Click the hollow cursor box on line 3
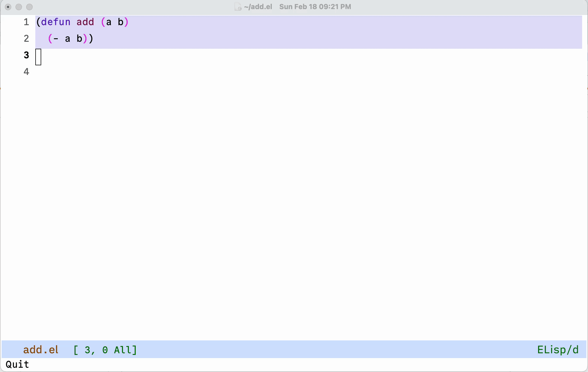The height and width of the screenshot is (372, 588). [x=38, y=57]
